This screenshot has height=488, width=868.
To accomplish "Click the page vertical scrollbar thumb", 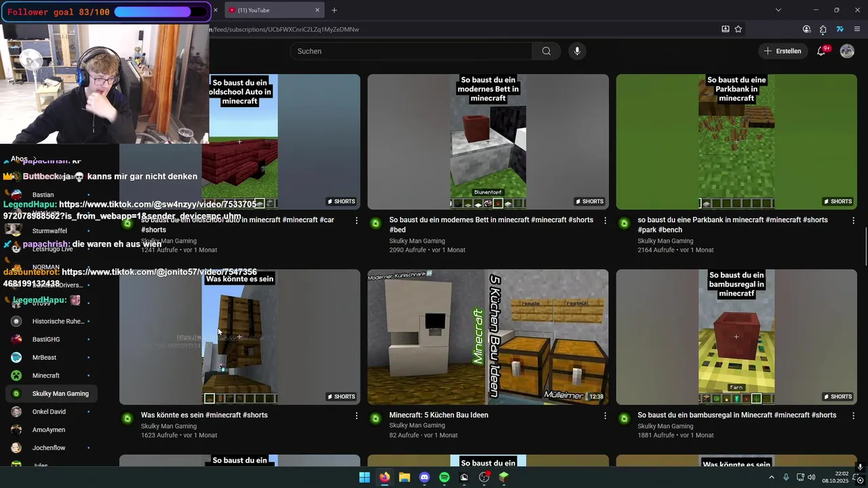I will (x=865, y=247).
